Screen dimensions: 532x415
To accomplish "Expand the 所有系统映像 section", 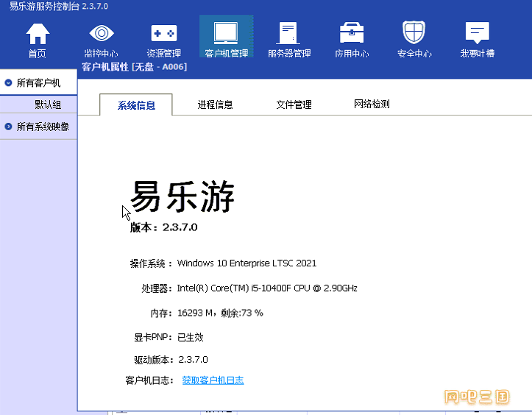I will (x=8, y=127).
